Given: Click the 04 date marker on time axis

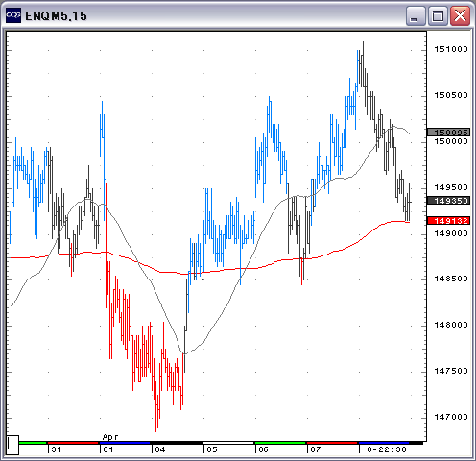Looking at the screenshot, I should (x=160, y=449).
